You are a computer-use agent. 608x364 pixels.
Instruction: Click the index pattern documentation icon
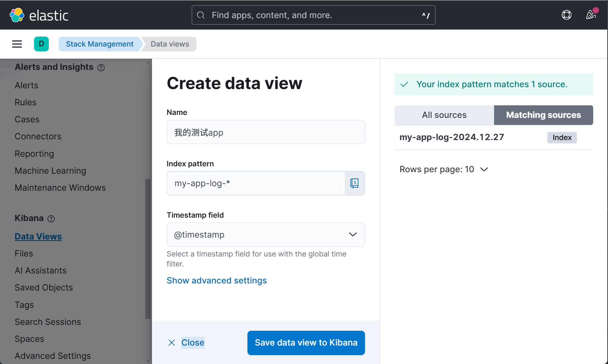click(x=354, y=183)
